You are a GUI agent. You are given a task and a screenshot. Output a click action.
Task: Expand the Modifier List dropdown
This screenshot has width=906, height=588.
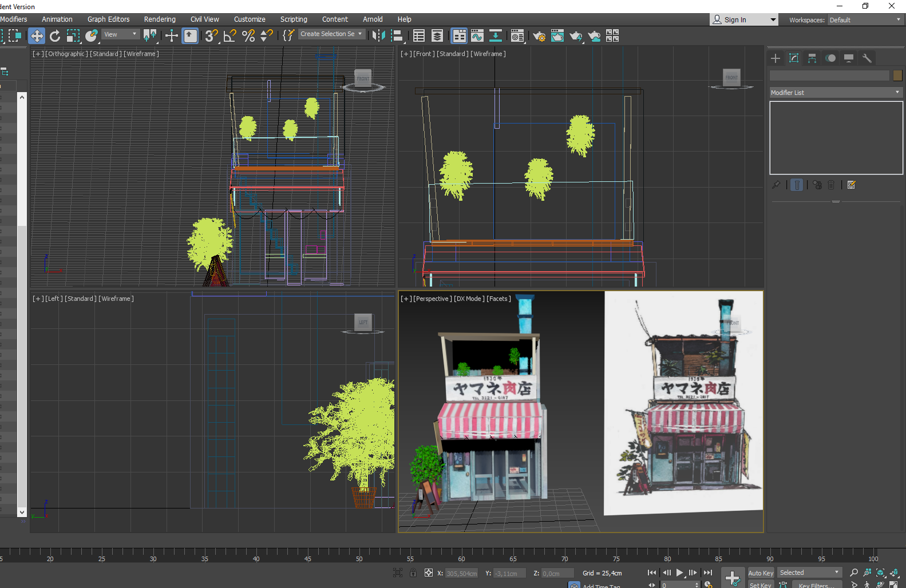tap(836, 92)
